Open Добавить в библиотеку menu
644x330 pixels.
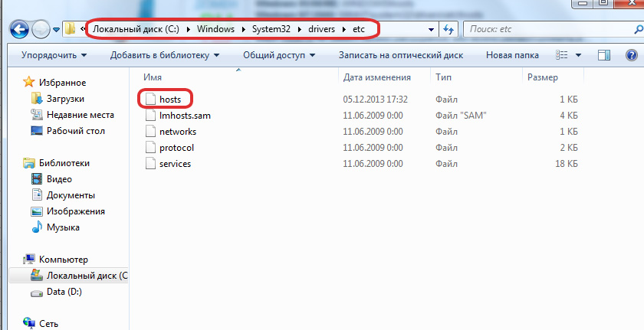(x=164, y=55)
